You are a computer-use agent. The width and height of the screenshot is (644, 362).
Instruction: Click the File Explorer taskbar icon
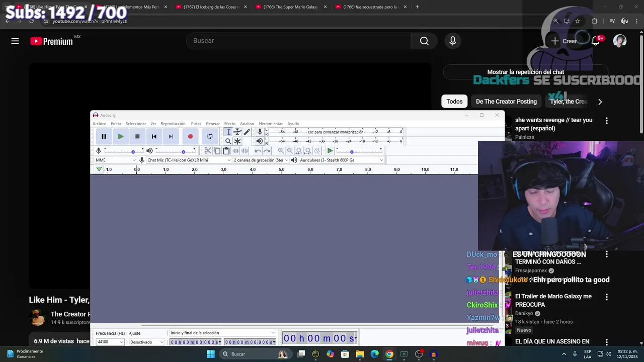click(360, 354)
